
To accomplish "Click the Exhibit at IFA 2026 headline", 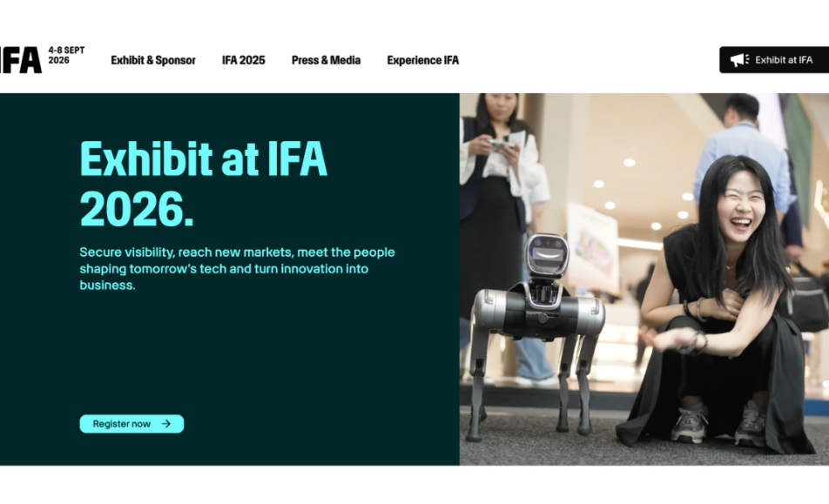I will point(203,184).
